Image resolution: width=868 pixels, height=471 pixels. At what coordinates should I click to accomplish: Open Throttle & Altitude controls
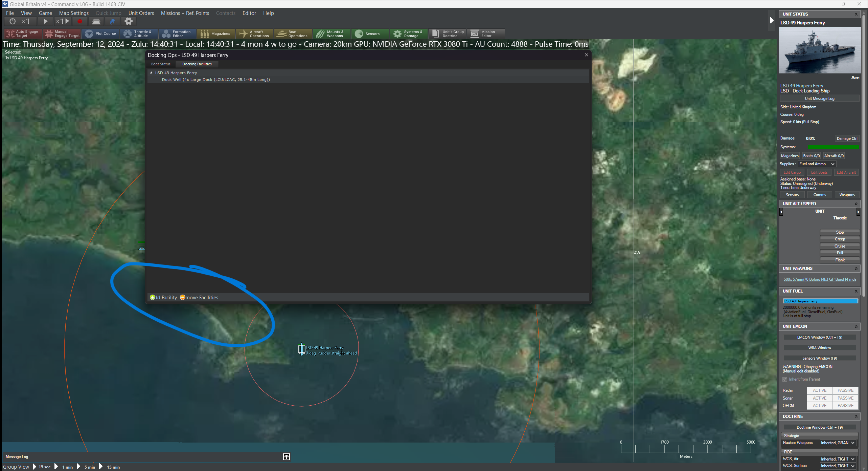139,34
